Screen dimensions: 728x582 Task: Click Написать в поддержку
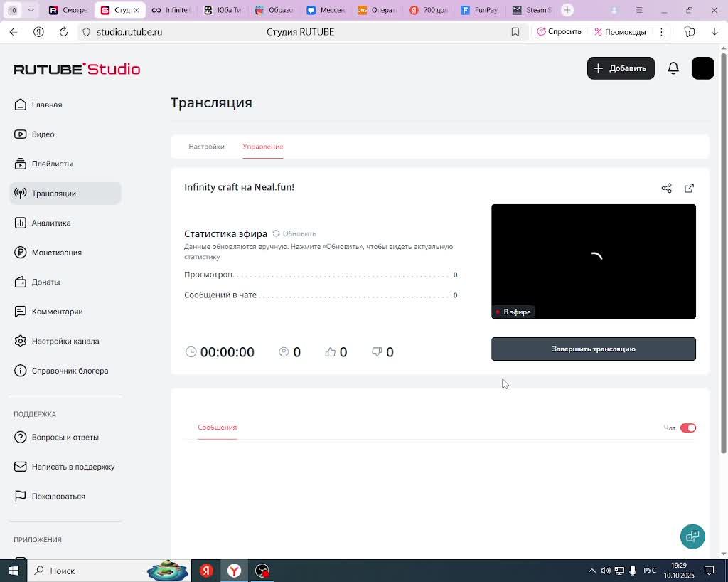tap(64, 466)
